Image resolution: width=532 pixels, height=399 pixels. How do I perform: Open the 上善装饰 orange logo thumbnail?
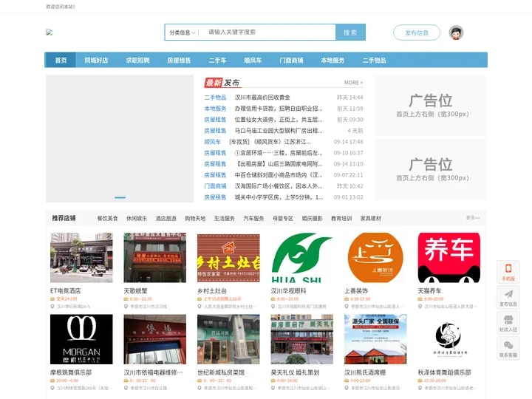point(375,258)
